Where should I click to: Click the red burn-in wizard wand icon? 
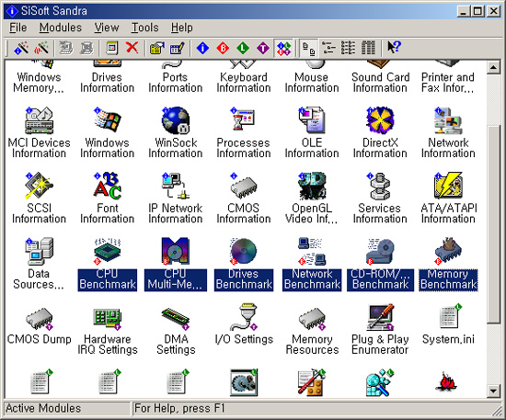coord(41,48)
